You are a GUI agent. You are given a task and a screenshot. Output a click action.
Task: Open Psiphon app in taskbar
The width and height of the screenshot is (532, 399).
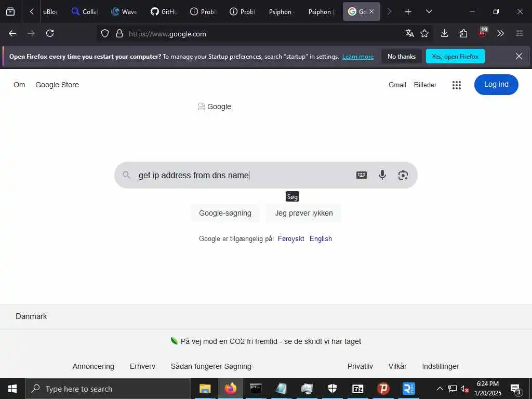click(x=383, y=389)
